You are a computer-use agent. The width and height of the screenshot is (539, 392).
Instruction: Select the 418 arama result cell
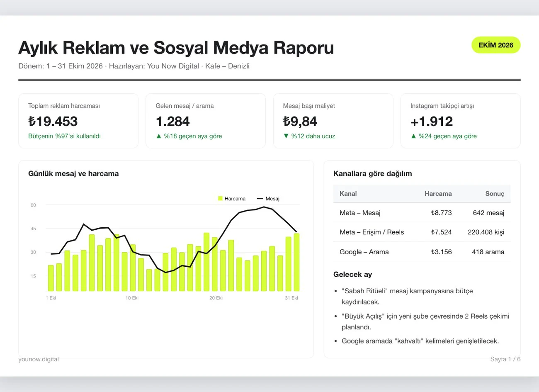tap(488, 252)
